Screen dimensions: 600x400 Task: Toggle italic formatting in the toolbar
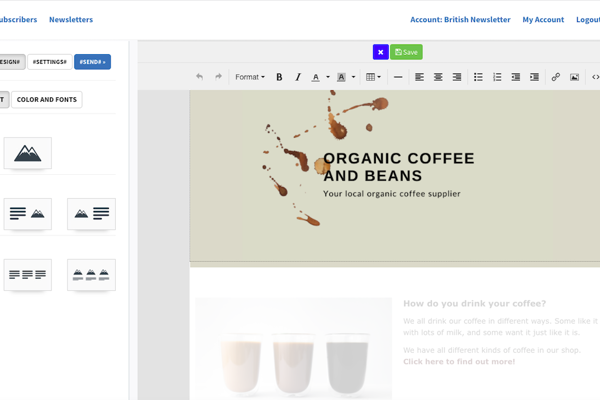pos(297,77)
